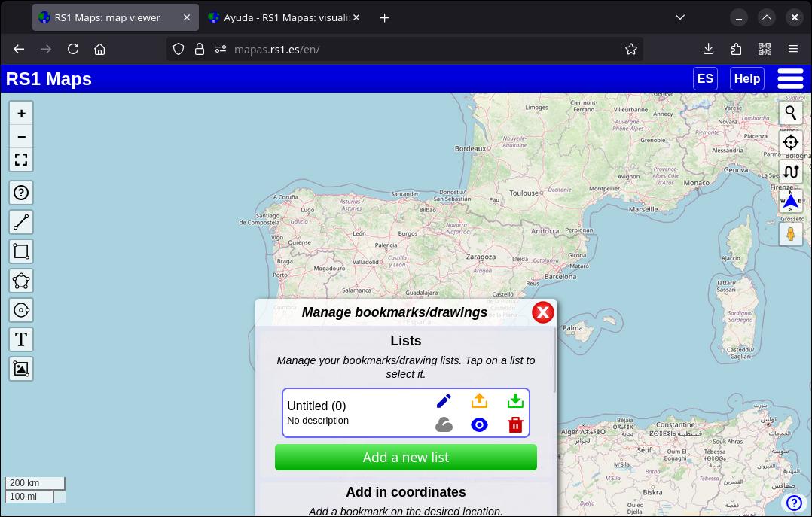
Task: Open help bubble in bottom corner
Action: [x=794, y=503]
